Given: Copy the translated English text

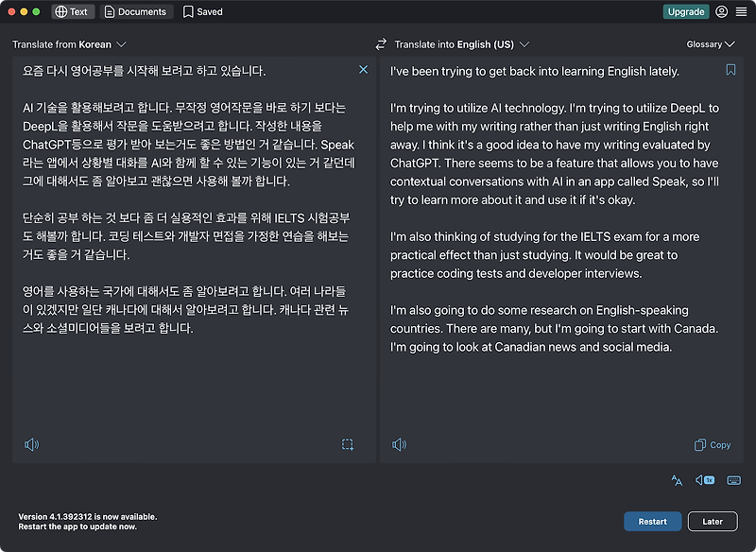Looking at the screenshot, I should pos(713,445).
